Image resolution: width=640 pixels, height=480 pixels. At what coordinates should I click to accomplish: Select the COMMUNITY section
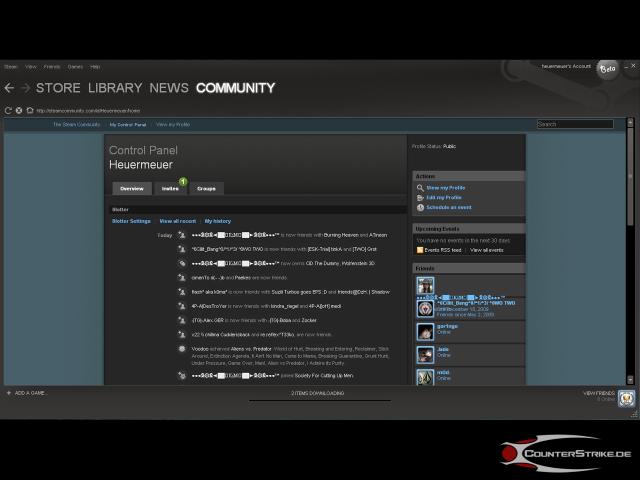236,88
